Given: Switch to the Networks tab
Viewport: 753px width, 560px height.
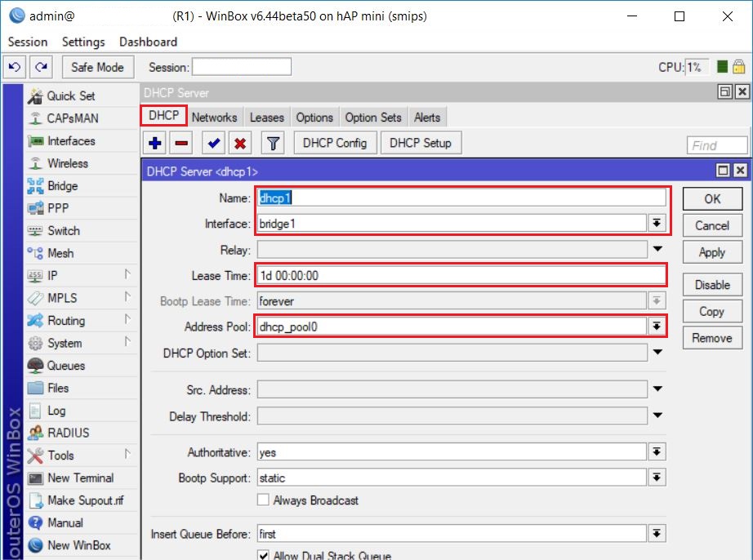Looking at the screenshot, I should 214,118.
